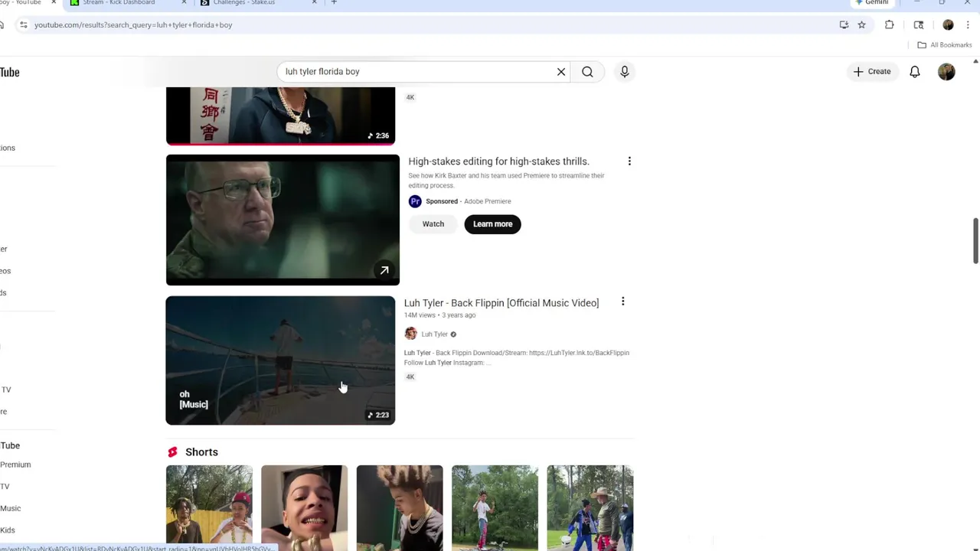Click external link arrow on ad thumbnail

pos(384,270)
